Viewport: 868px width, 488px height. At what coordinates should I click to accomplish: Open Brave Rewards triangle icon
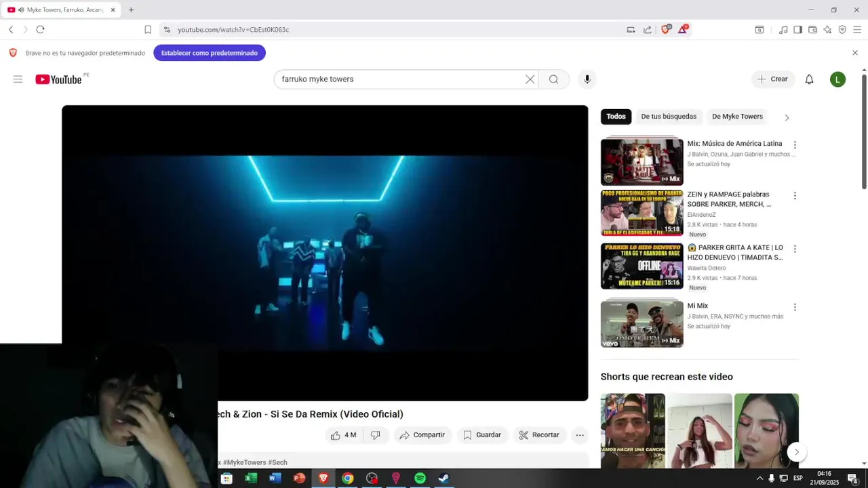pos(683,29)
